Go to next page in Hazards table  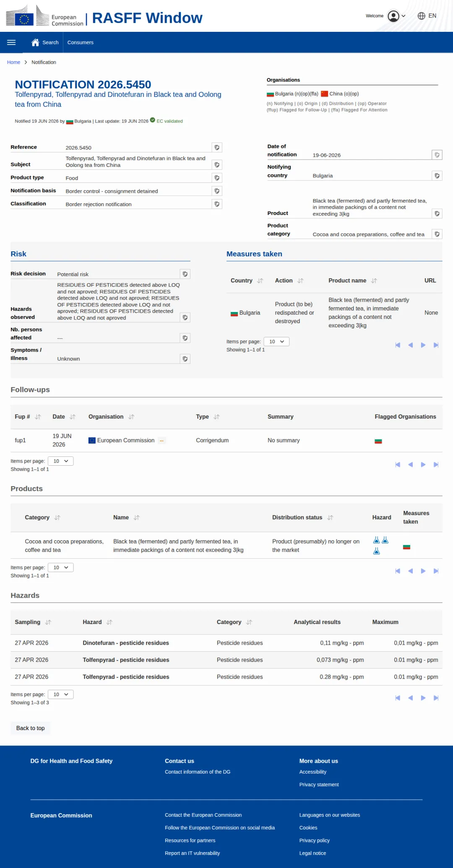click(423, 698)
